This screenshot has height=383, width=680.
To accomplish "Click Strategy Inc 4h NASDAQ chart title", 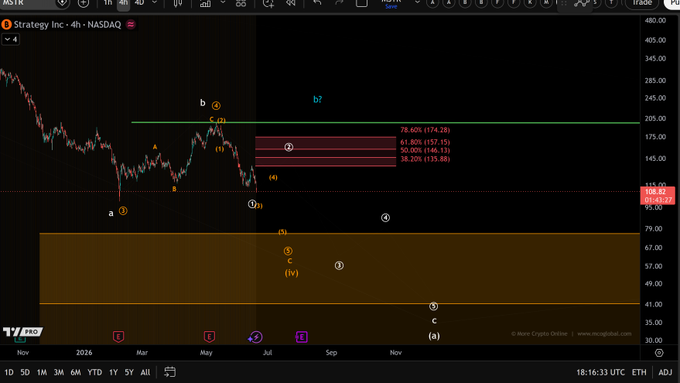I will [x=67, y=25].
